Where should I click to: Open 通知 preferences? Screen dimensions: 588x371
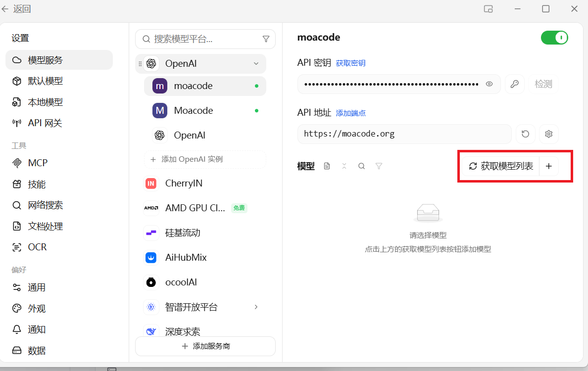(59, 329)
